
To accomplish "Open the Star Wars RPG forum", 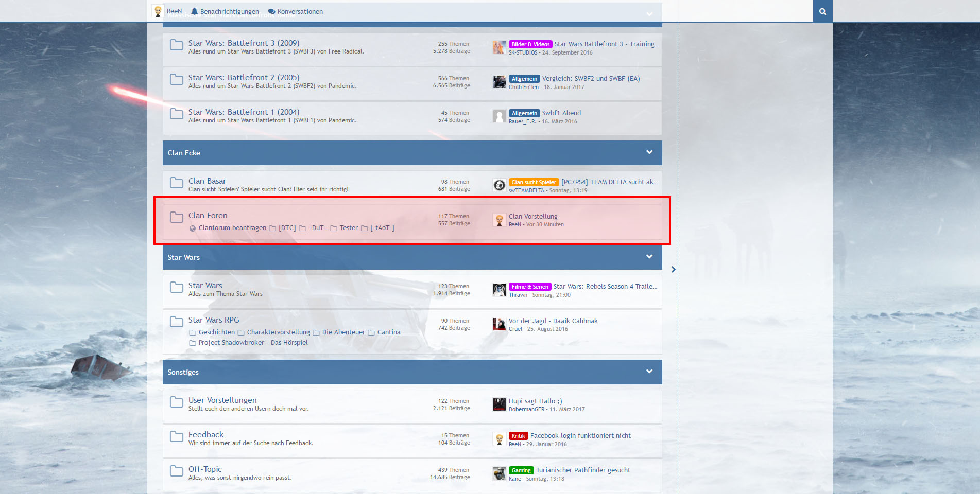I will click(x=214, y=320).
